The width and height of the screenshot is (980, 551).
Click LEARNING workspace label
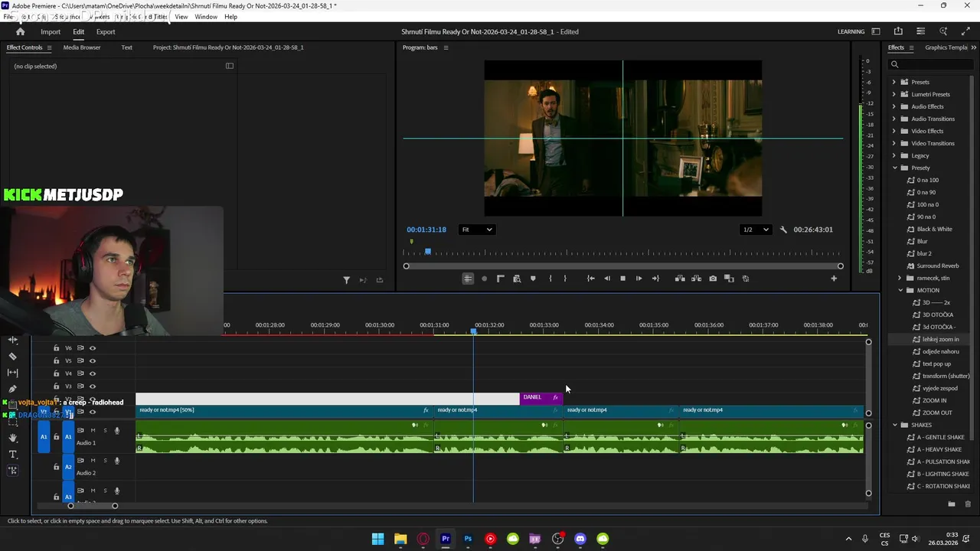[x=851, y=31]
